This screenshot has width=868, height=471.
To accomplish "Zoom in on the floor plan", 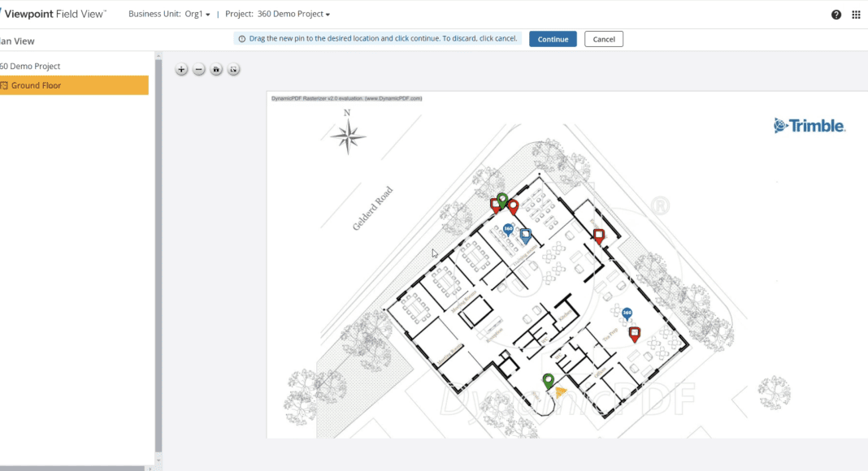I will pos(181,70).
